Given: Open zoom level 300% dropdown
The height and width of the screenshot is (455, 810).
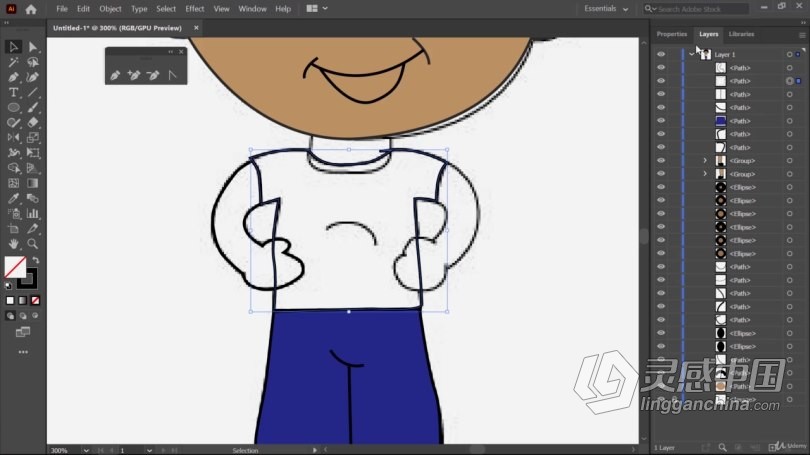Looking at the screenshot, I should pyautogui.click(x=86, y=450).
